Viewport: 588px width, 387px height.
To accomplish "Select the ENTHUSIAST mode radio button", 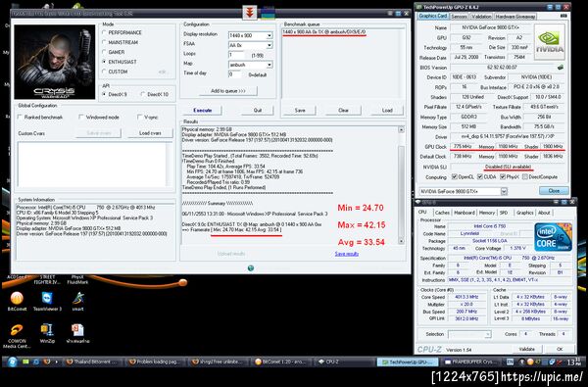I will 105,62.
